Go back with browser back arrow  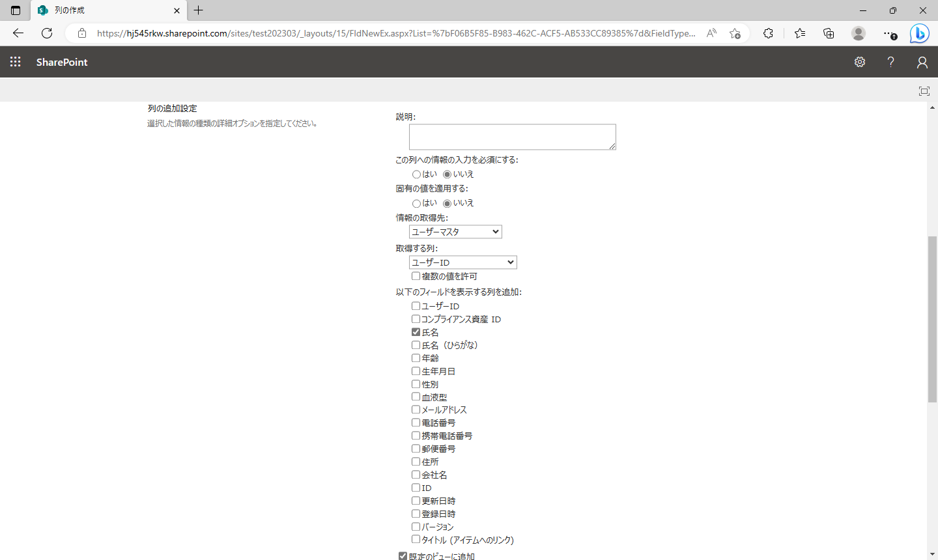(18, 33)
